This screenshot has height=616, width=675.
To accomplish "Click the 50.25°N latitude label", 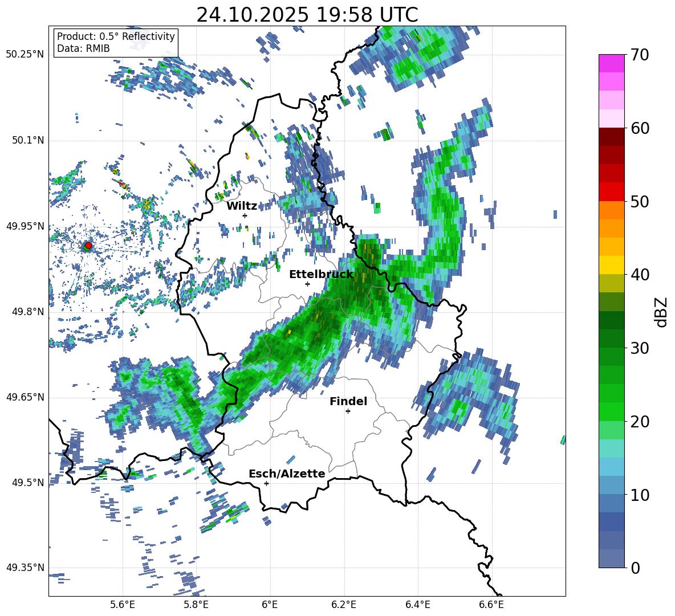I will coord(25,55).
